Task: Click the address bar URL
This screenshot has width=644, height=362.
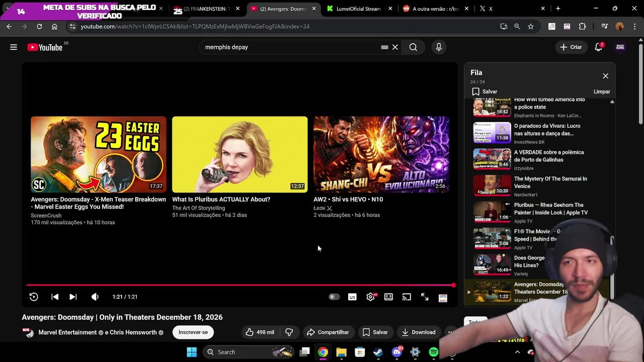Action: (x=195, y=26)
